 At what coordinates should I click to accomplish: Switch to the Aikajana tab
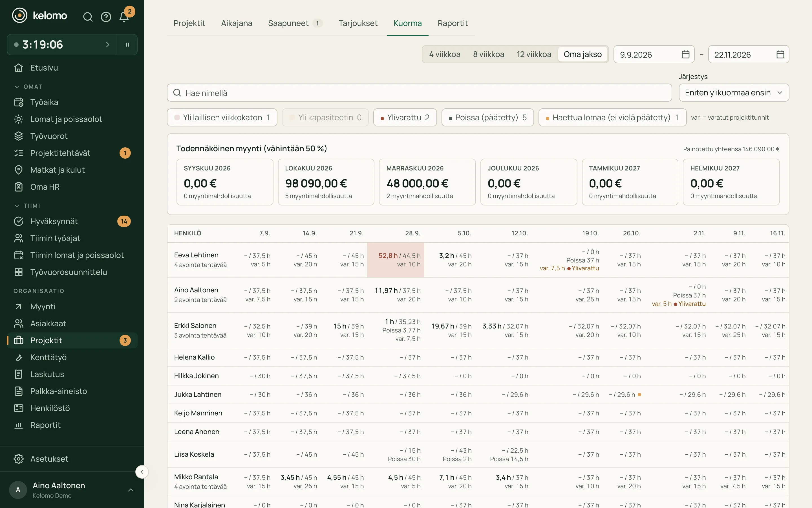237,23
